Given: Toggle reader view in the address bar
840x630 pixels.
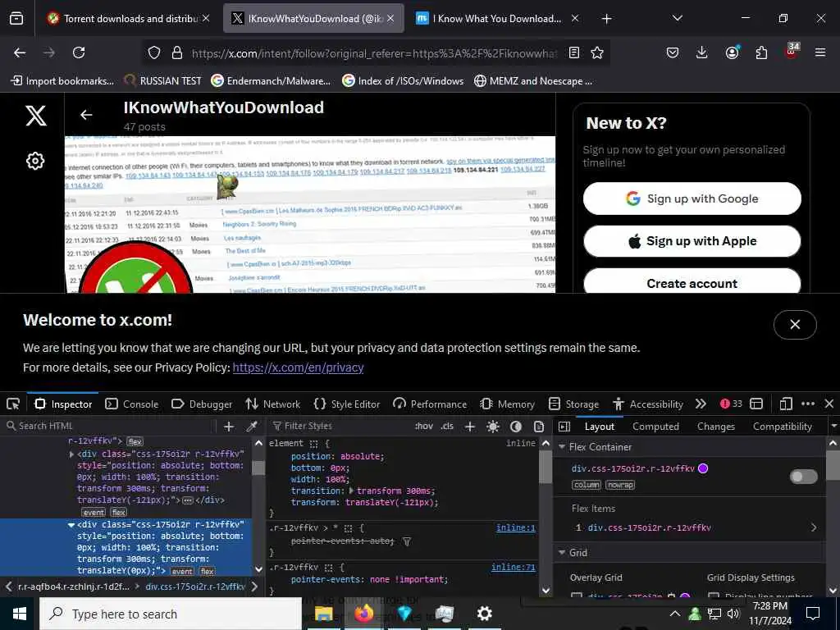Looking at the screenshot, I should (573, 52).
